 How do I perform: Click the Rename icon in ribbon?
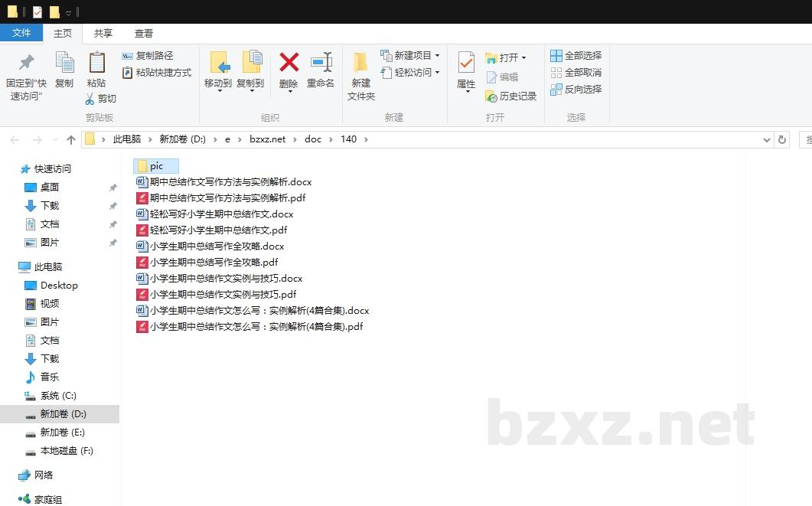(321, 63)
